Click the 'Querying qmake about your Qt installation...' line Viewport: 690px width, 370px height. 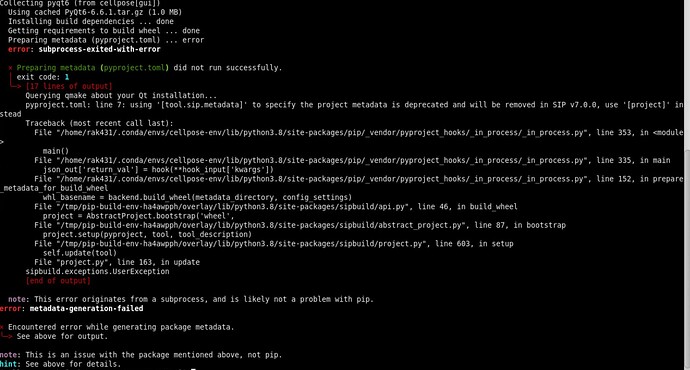(121, 95)
